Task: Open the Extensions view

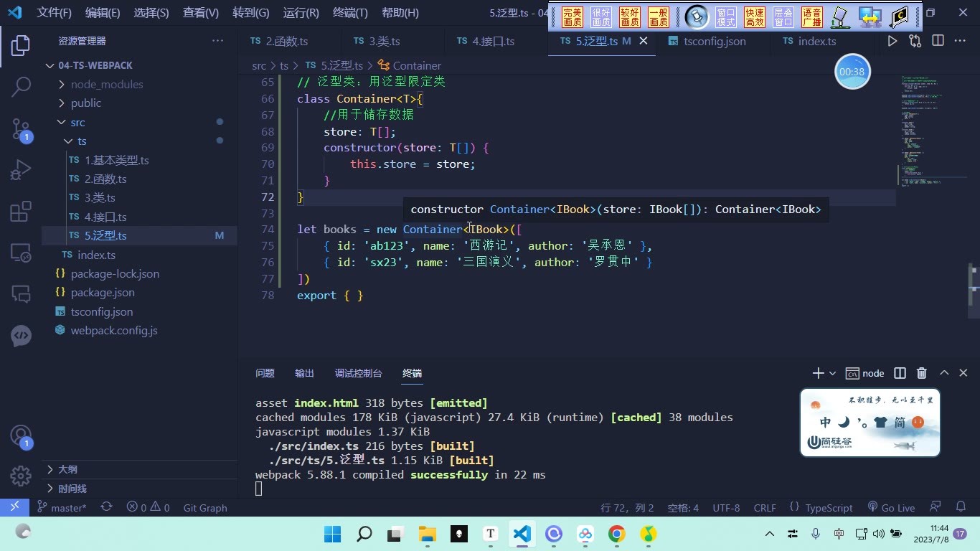Action: (21, 212)
